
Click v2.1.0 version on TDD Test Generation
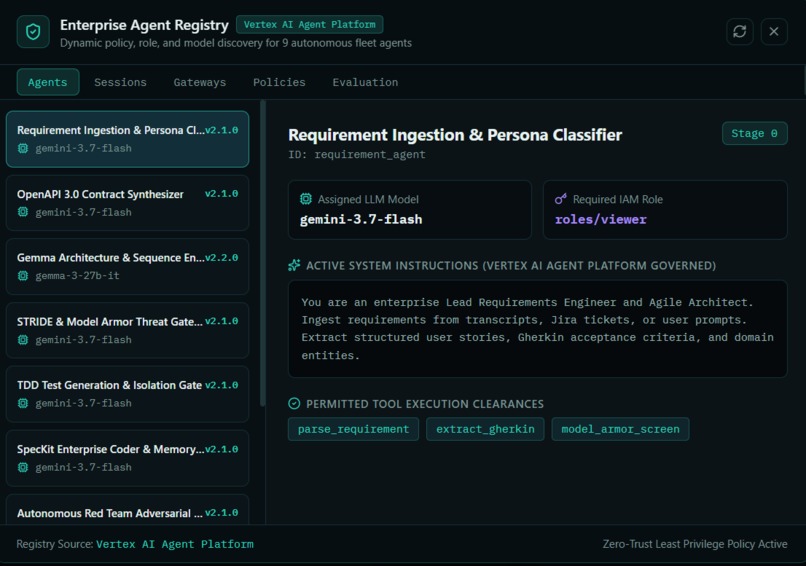[222, 385]
